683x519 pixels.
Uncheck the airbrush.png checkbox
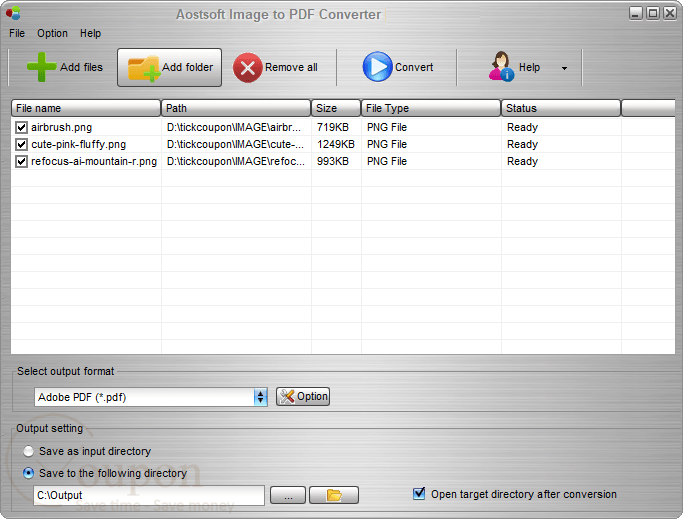tap(21, 127)
